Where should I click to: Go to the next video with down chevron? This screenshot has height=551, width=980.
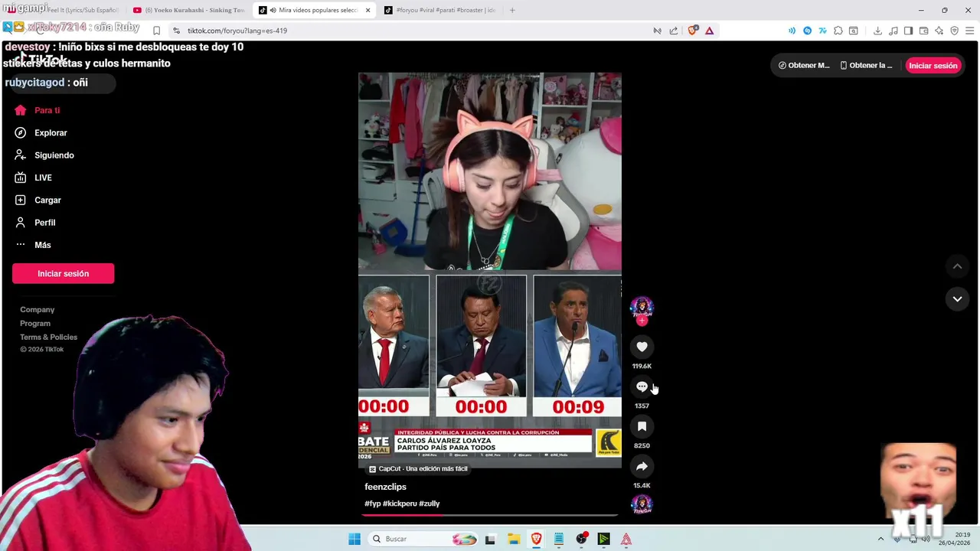coord(957,299)
